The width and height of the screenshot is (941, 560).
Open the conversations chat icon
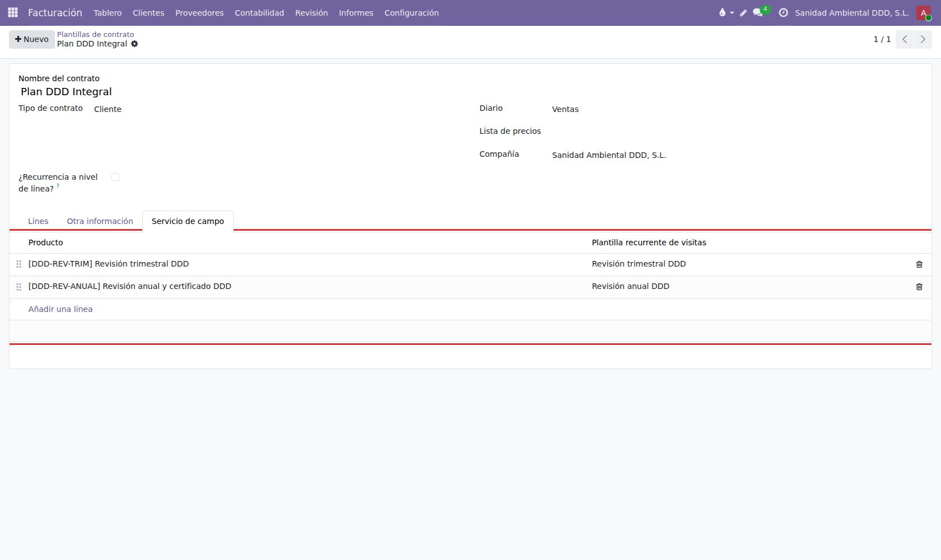click(x=758, y=13)
